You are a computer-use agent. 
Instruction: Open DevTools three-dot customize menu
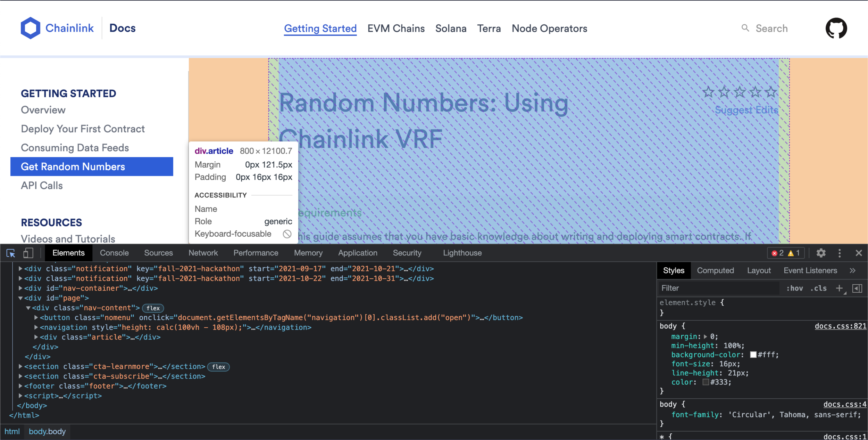[x=840, y=253]
